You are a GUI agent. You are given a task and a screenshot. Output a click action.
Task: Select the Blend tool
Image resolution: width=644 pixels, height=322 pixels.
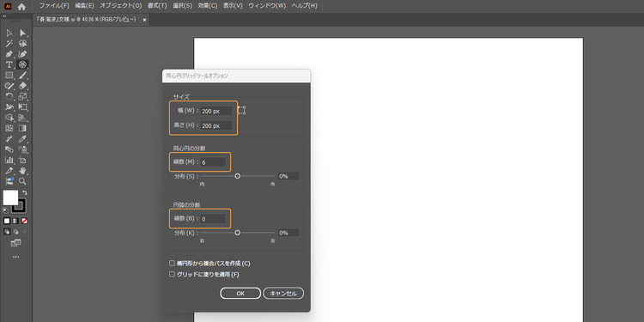9,149
